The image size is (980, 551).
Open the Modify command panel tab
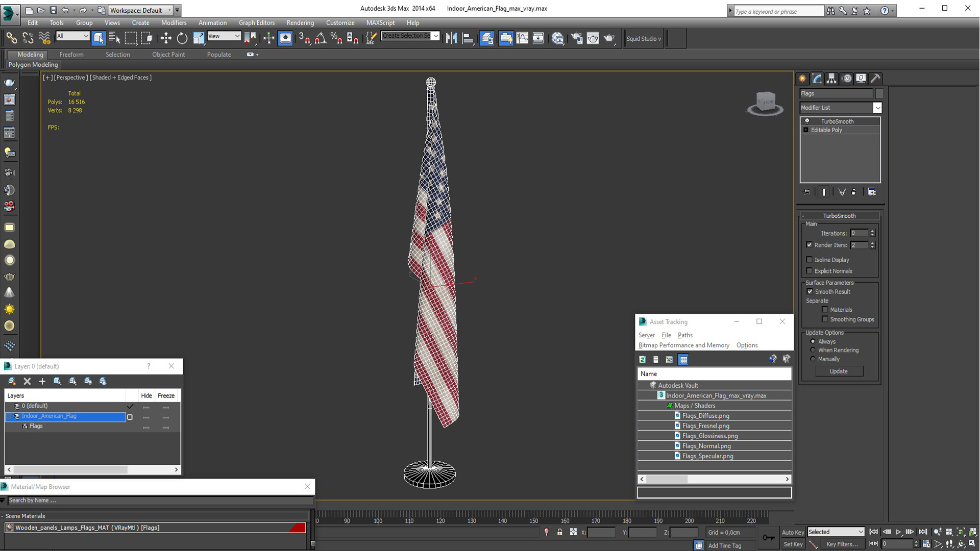[817, 78]
